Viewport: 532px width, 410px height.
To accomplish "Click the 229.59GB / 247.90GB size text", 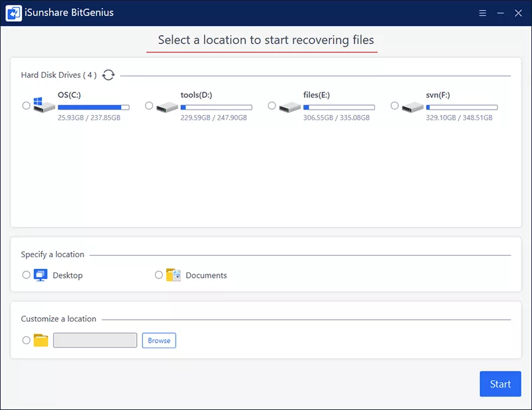I will 213,118.
